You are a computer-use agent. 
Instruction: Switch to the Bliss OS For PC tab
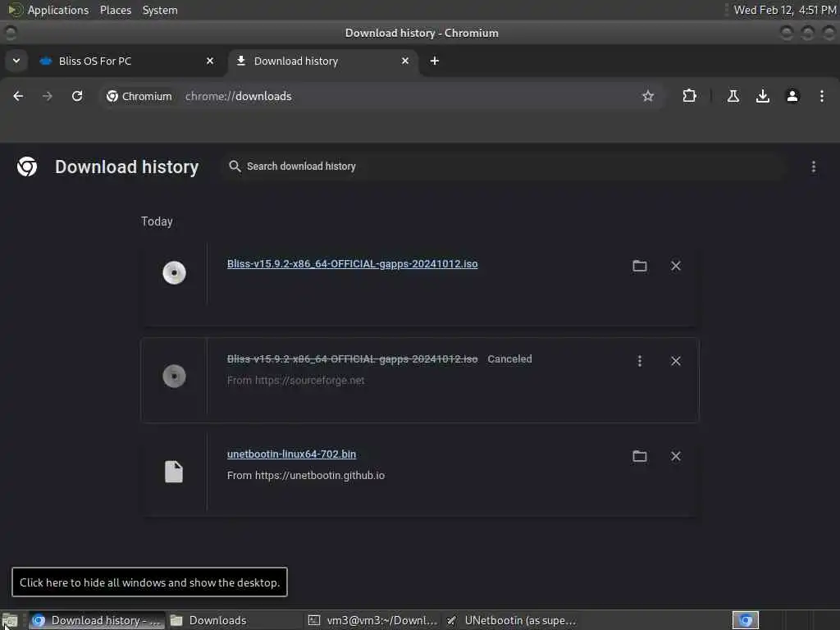coord(127,61)
